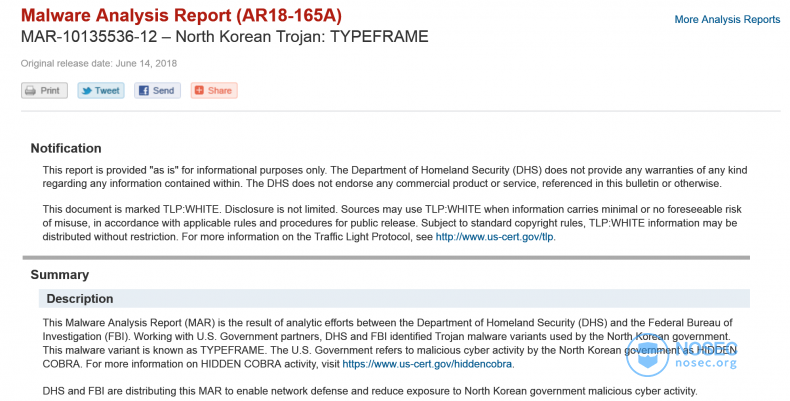Click the Description section header bar

(x=394, y=298)
